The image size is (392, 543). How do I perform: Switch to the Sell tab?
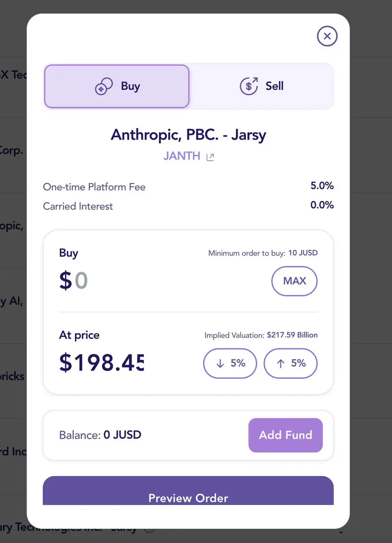[261, 86]
